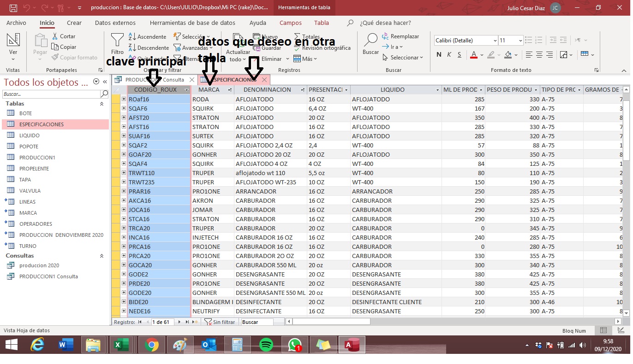Open WhatsApp from the taskbar
Viewport: 633px width, 364px height.
(x=295, y=345)
